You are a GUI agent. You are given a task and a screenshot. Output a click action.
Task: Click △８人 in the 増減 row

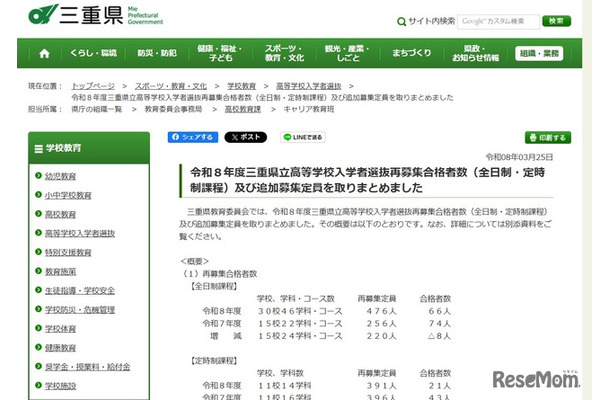[439, 336]
